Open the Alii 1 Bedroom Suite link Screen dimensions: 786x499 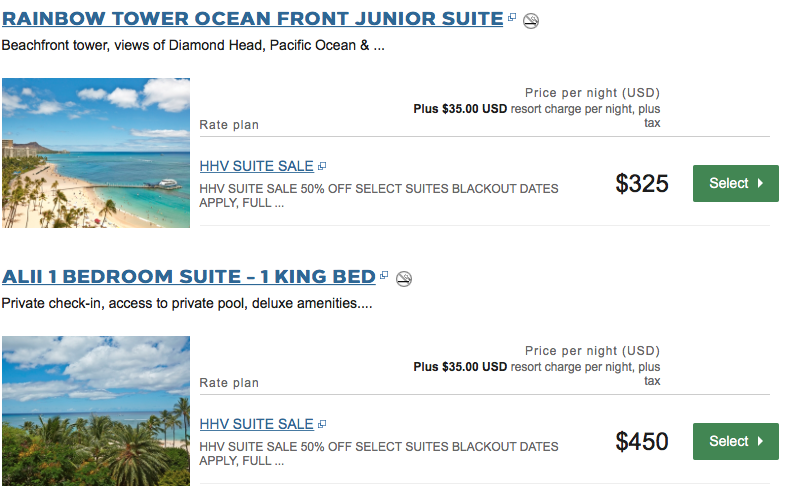pyautogui.click(x=188, y=276)
